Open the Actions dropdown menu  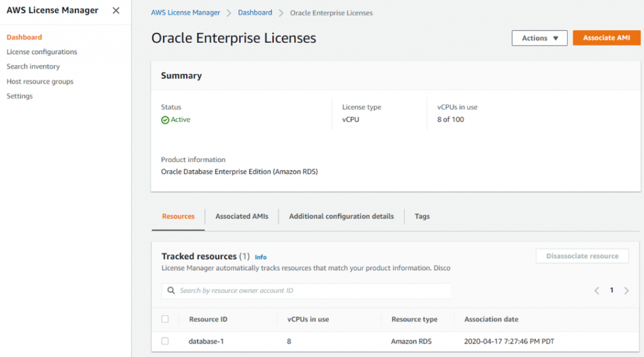540,38
